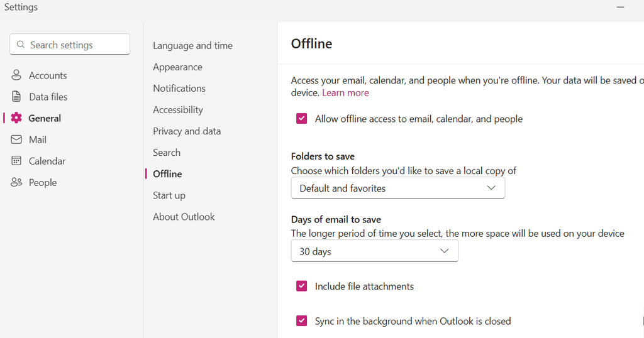Click the Offline page heading
Screen dimensions: 644x338
(311, 43)
